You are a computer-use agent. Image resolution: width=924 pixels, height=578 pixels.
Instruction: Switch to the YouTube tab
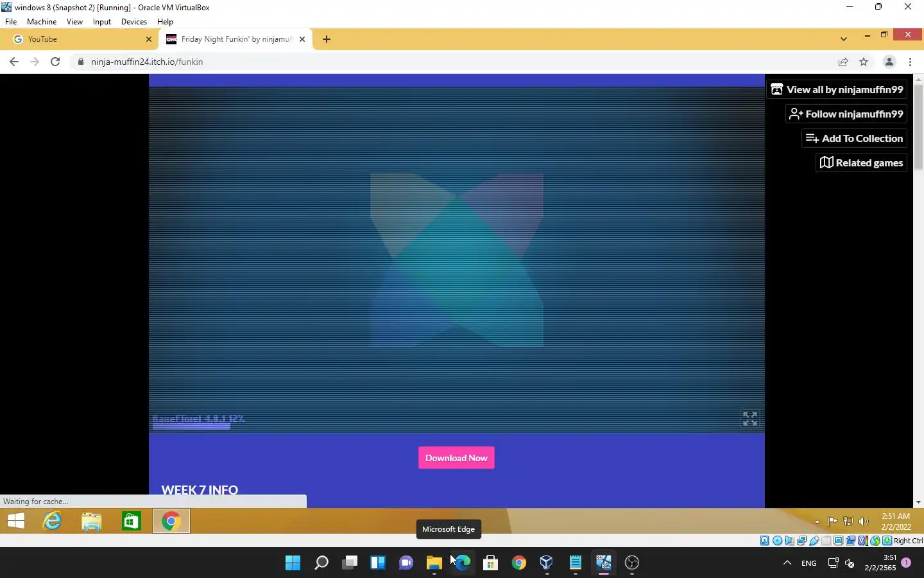point(78,39)
